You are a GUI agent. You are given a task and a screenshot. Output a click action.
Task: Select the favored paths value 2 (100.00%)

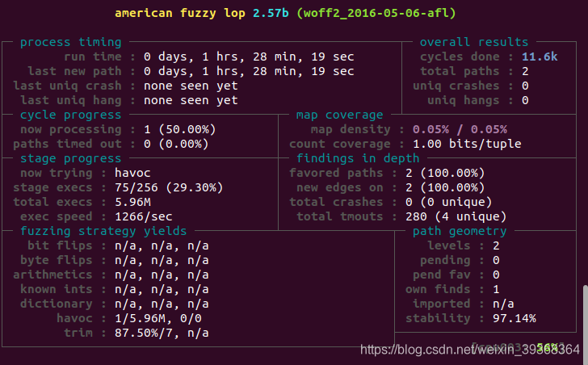point(445,174)
